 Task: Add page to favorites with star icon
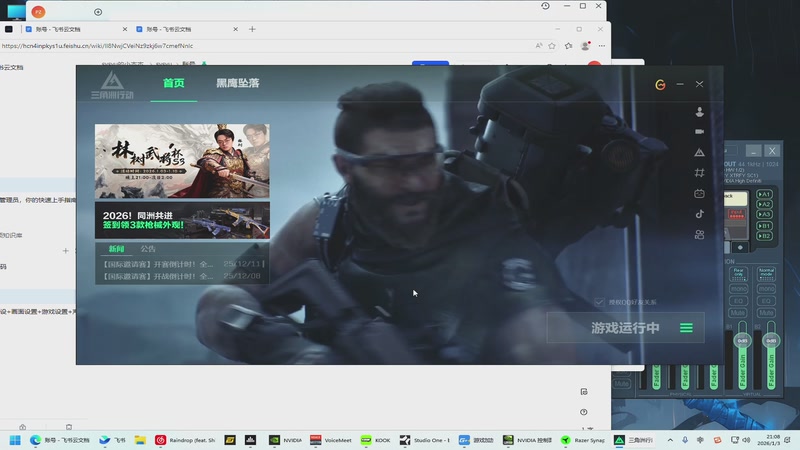(552, 46)
